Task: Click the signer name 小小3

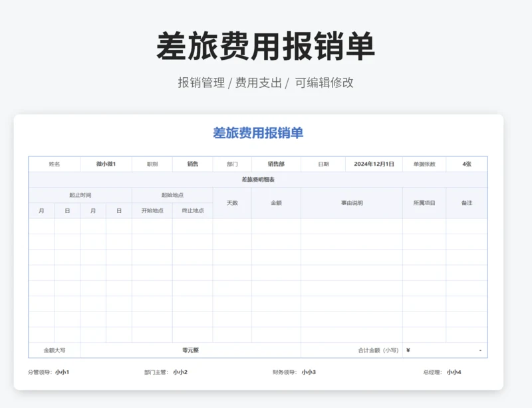Action: [x=309, y=372]
